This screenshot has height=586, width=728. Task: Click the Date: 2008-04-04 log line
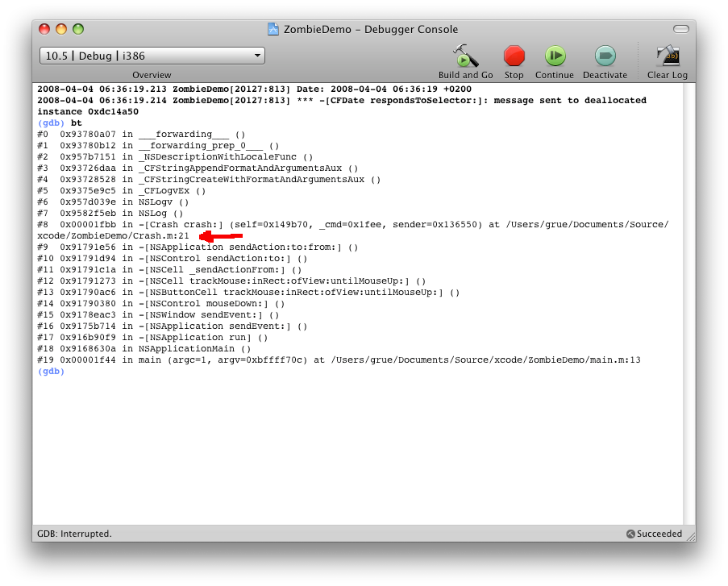click(x=254, y=89)
